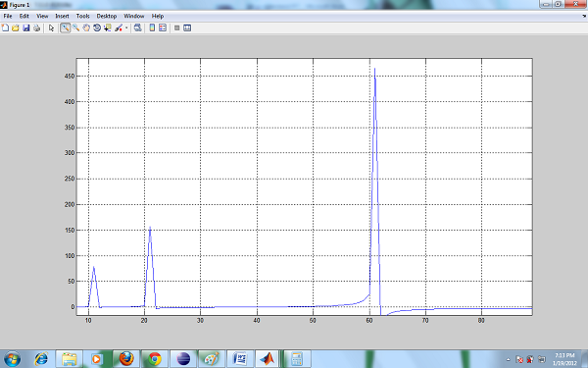Save the figure with the floppy disk icon
588x368 pixels.
coord(25,27)
